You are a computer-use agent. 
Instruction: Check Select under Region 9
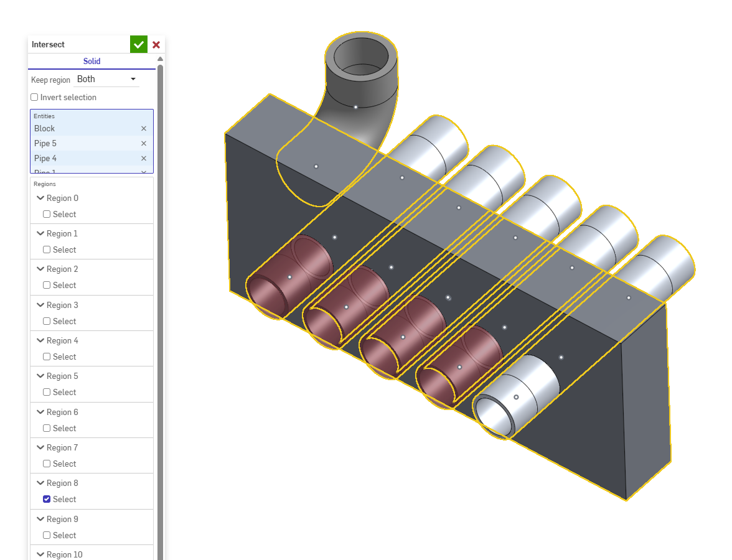coord(47,535)
